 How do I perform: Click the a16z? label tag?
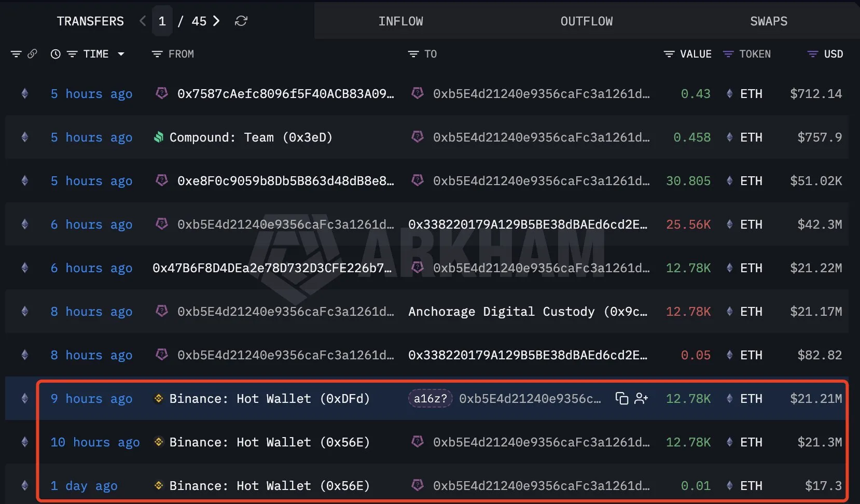(431, 399)
